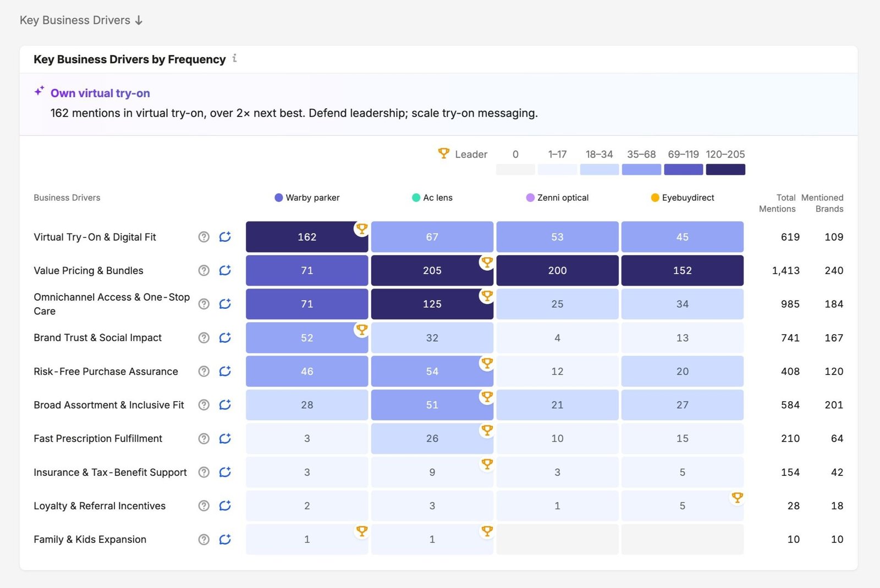Image resolution: width=880 pixels, height=588 pixels.
Task: Click the Warby parker 52 cell
Action: [x=307, y=337]
